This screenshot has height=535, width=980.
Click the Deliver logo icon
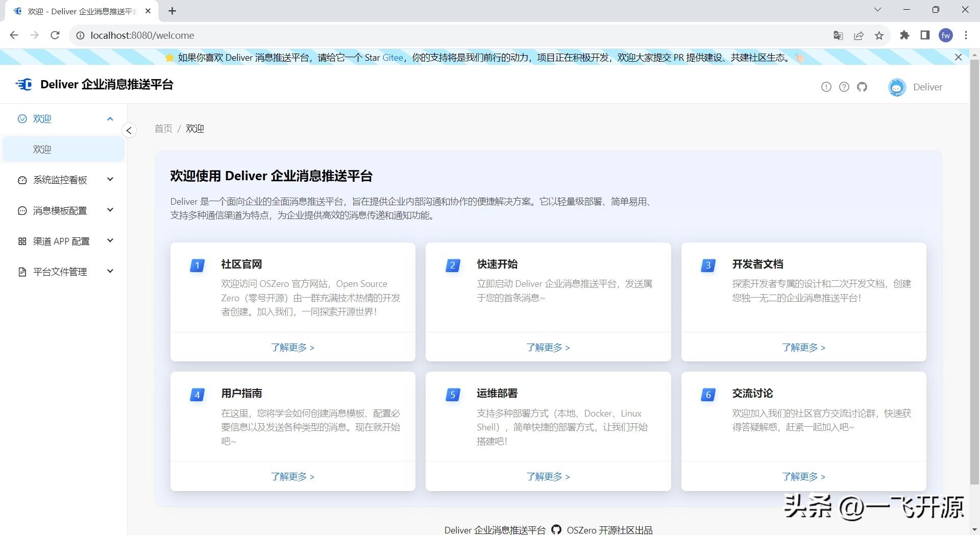click(x=24, y=84)
